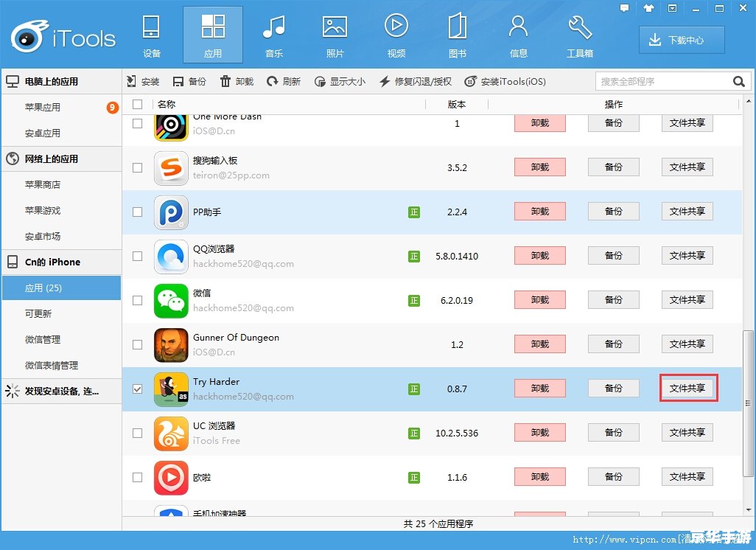Check the 微信 checkbox
756x550 pixels.
tap(137, 300)
